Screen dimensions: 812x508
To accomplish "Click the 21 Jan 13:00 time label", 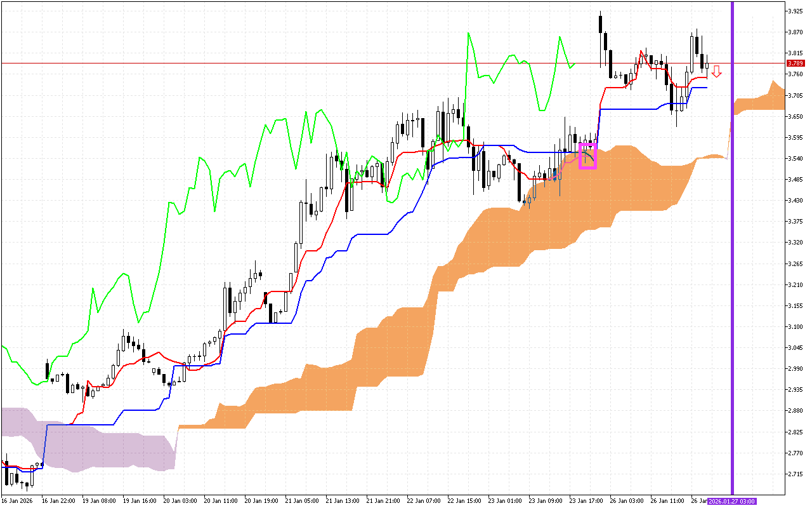I will click(x=341, y=501).
